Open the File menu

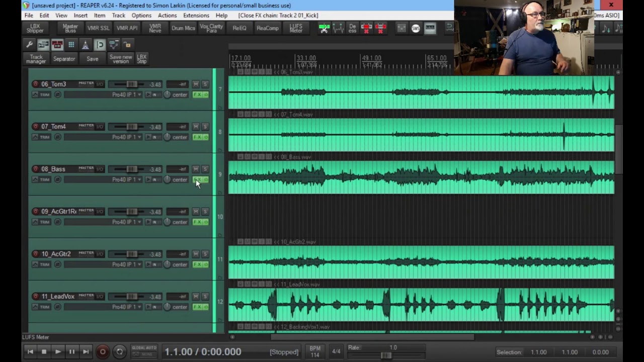pos(29,15)
